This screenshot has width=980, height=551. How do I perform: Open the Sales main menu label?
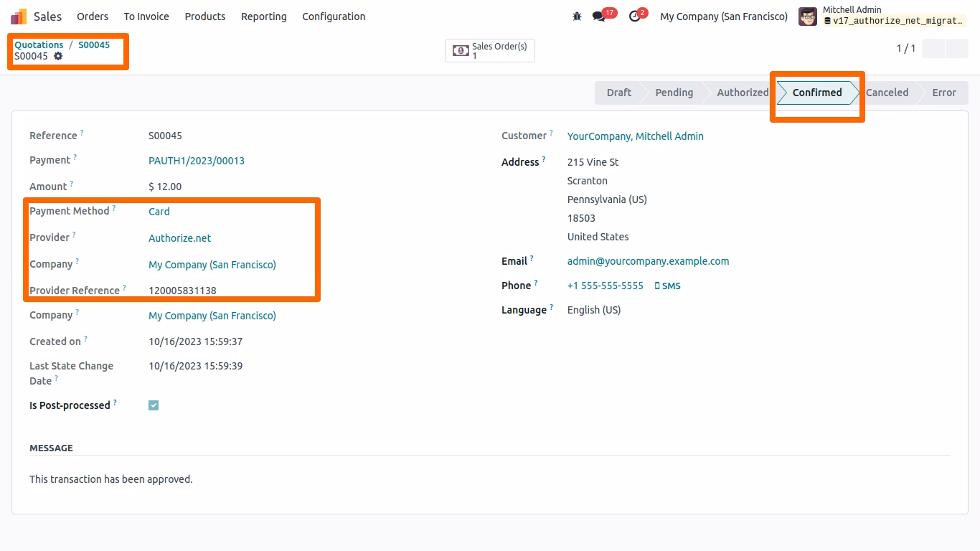pos(48,17)
